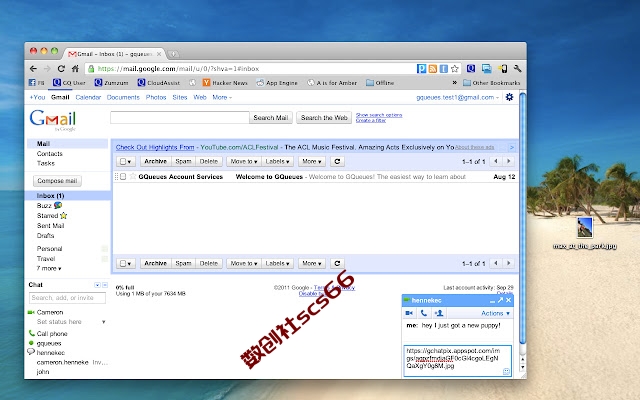Open the Show search options link
The height and width of the screenshot is (400, 640).
point(379,115)
